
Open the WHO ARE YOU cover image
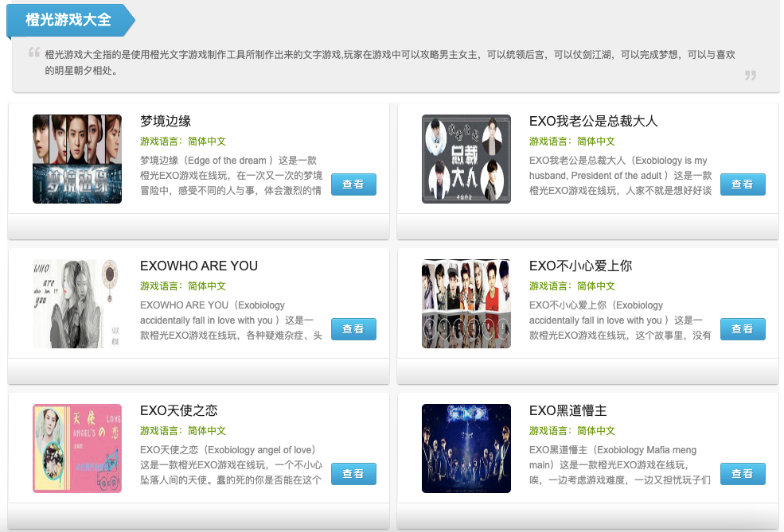coord(77,304)
